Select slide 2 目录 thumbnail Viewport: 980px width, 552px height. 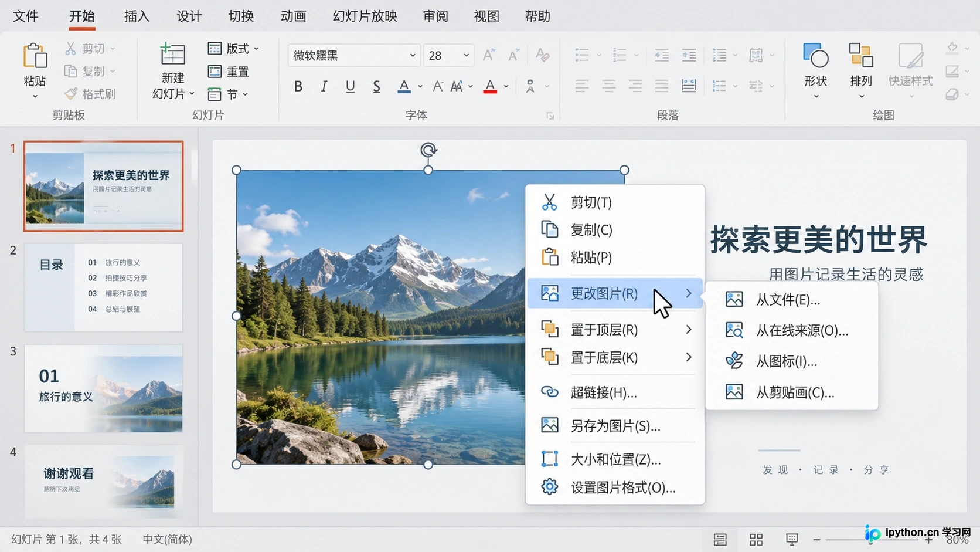[x=103, y=288]
